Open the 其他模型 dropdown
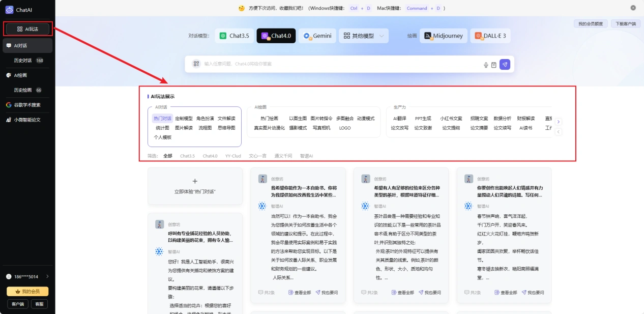Image resolution: width=644 pixels, height=314 pixels. pos(364,36)
